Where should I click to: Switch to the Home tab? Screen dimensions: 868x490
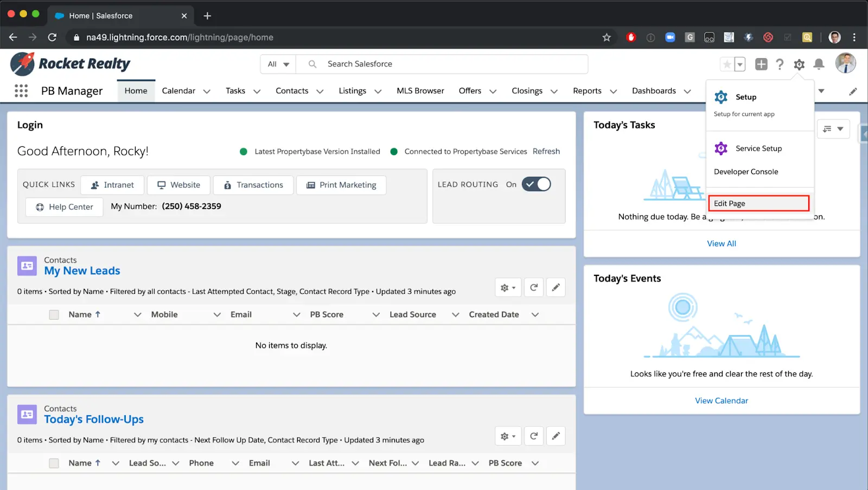(136, 91)
